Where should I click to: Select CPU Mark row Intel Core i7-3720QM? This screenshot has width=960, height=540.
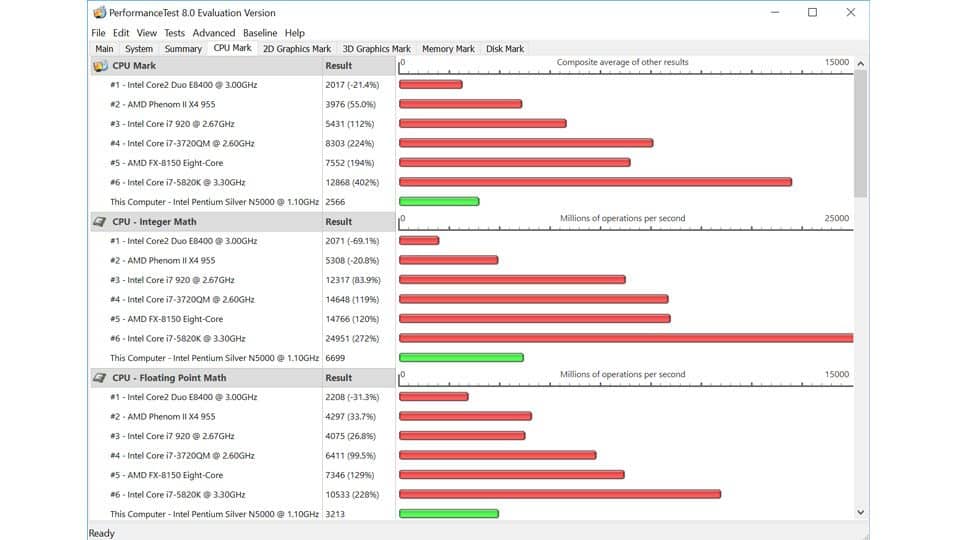click(182, 144)
